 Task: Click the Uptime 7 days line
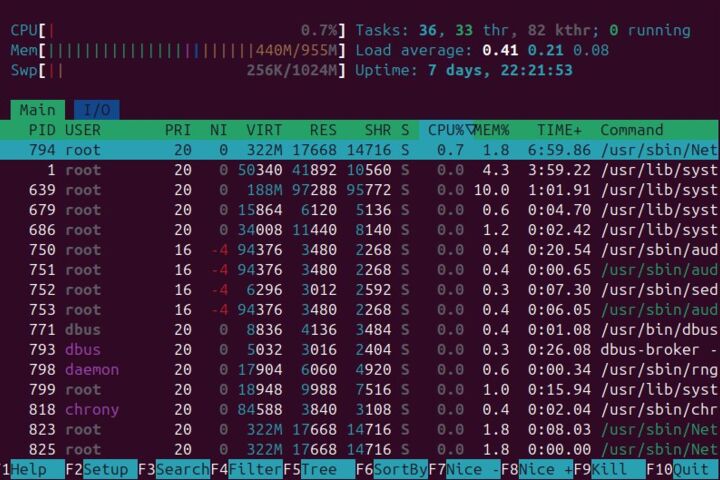[464, 70]
